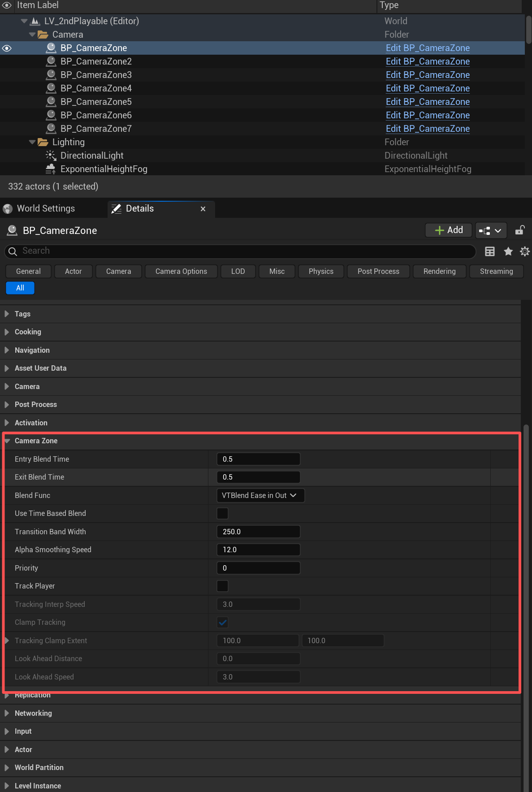Open Edit BP_CameraZone link for BP_CameraZone2
The width and height of the screenshot is (532, 792).
[428, 61]
